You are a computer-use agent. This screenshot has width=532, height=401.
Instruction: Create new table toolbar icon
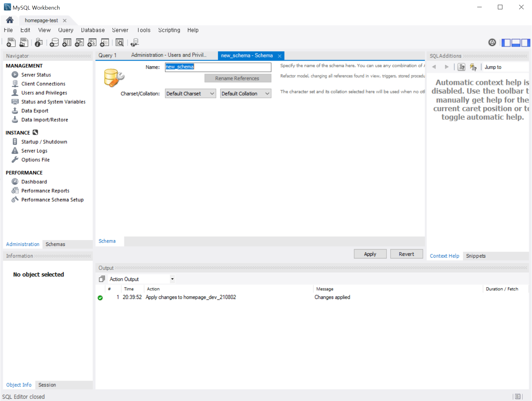coord(67,43)
